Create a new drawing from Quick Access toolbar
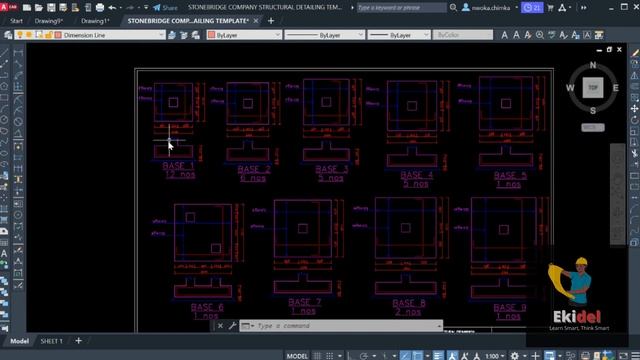 (27, 7)
